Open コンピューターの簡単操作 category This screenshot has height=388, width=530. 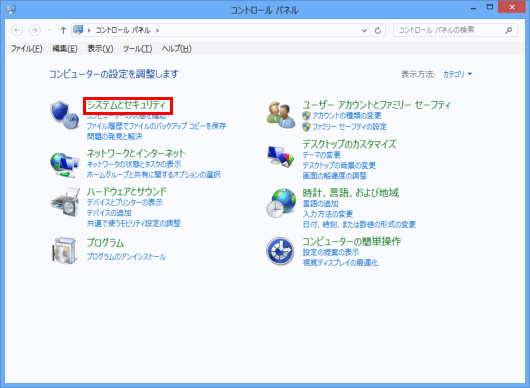[x=352, y=242]
